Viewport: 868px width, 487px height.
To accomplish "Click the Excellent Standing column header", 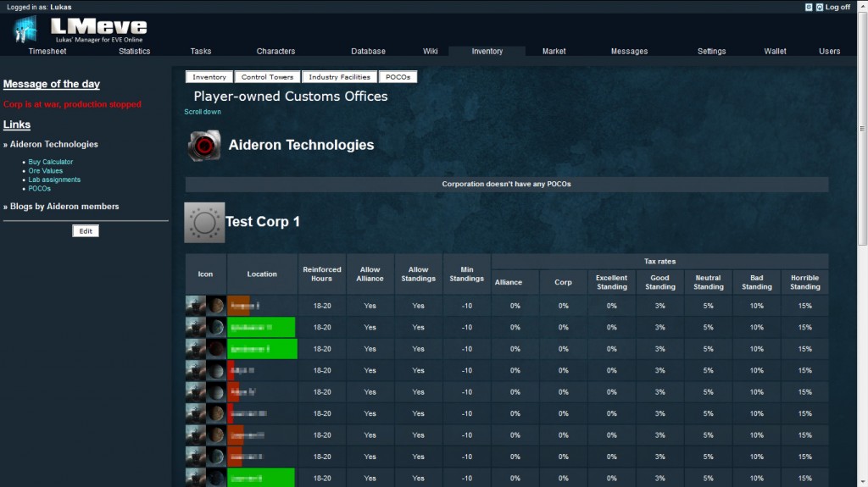I will point(612,282).
